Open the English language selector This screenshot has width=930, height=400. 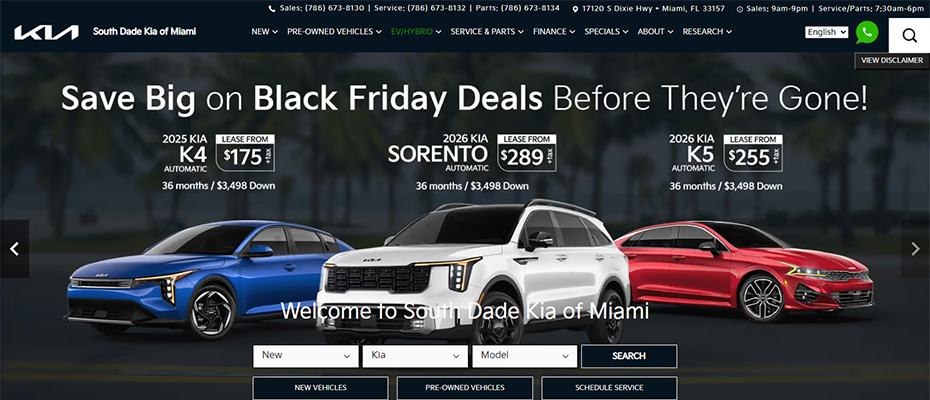(x=827, y=32)
